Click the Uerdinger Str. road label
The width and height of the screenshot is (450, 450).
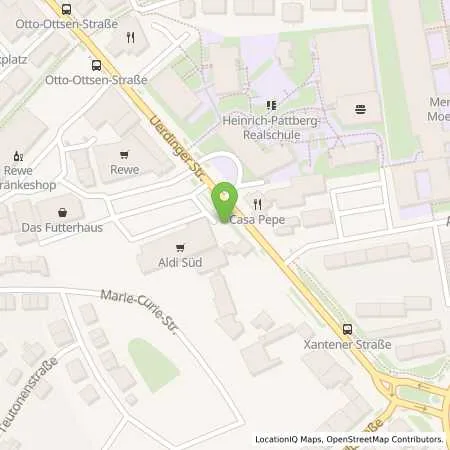tap(176, 149)
